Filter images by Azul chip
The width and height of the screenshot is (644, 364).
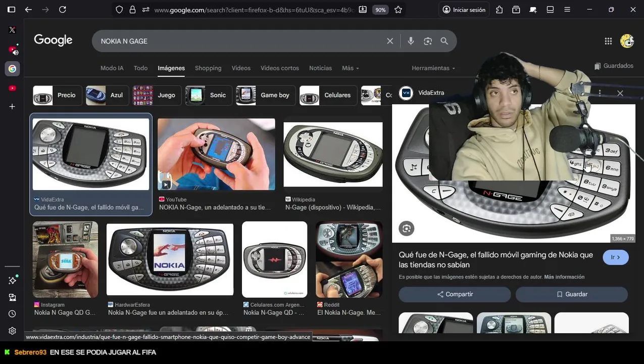(107, 95)
